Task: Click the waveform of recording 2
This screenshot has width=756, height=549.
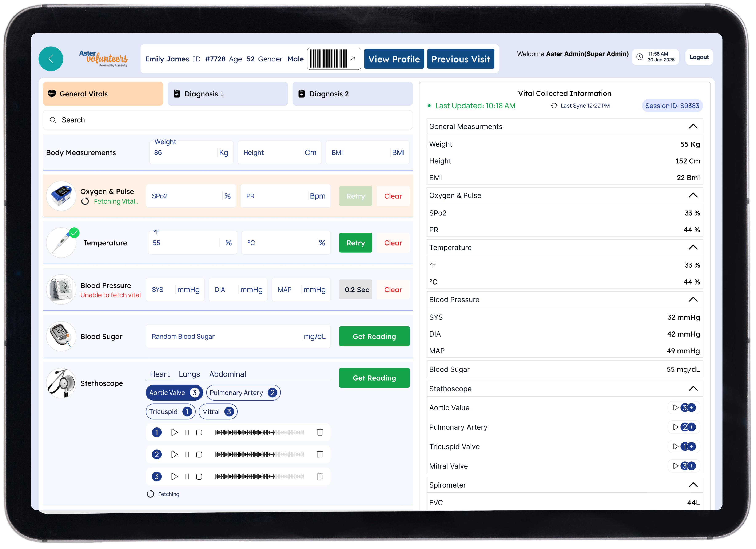Action: [x=259, y=454]
